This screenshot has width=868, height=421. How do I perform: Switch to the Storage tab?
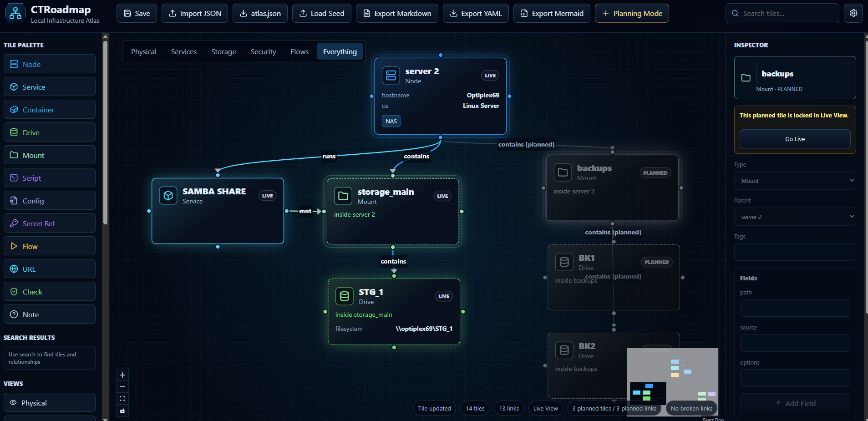click(x=223, y=52)
